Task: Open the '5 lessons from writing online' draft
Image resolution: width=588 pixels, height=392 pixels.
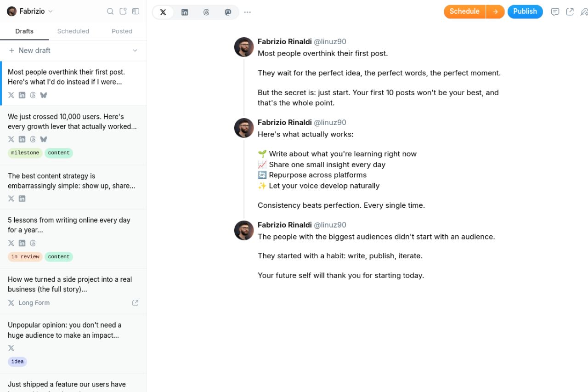Action: coord(69,225)
